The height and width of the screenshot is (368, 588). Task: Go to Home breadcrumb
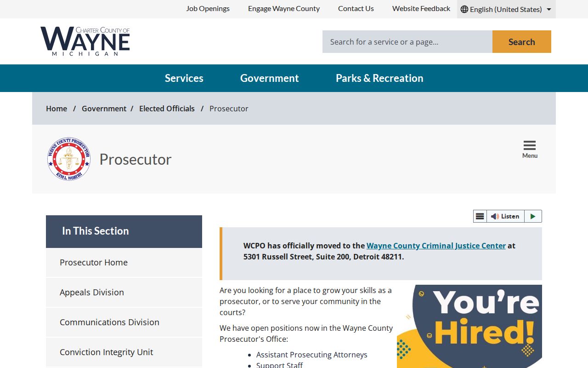[x=57, y=109]
